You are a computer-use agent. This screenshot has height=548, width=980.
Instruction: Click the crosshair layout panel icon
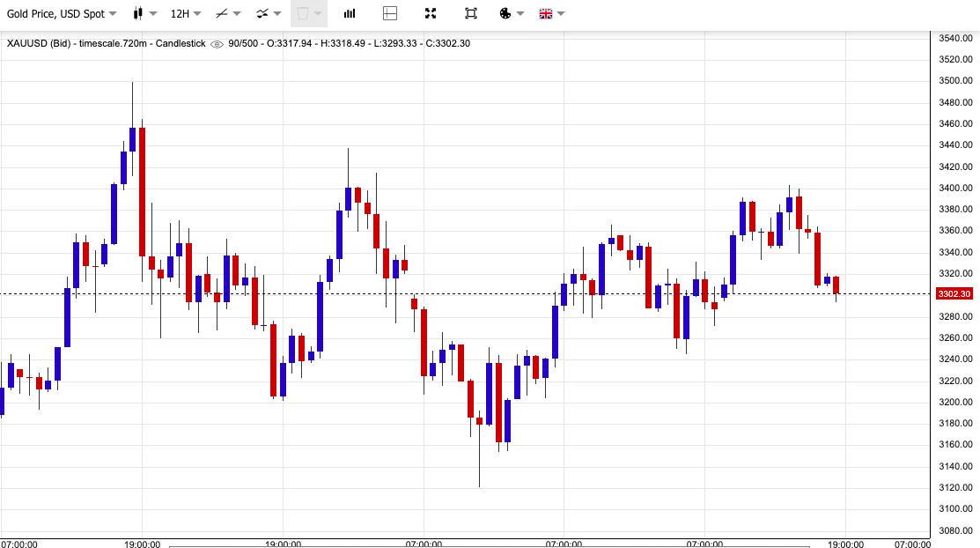[x=390, y=13]
